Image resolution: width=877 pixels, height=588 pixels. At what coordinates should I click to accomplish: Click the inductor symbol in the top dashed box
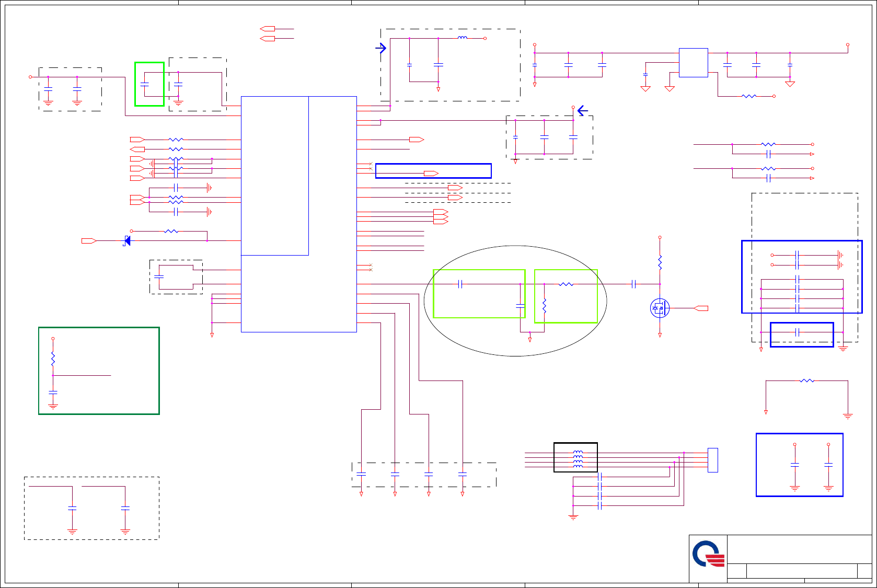click(x=462, y=38)
